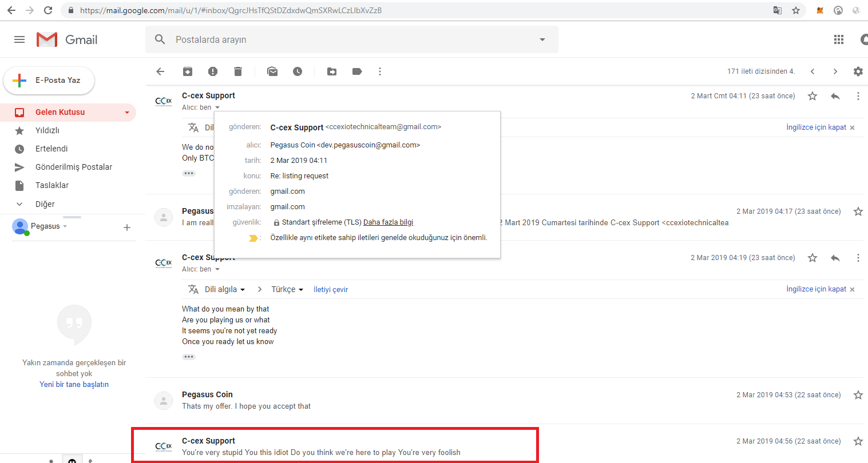This screenshot has height=463, width=868.
Task: Expand the Gelen Kutusu dropdown arrow
Action: [x=127, y=113]
